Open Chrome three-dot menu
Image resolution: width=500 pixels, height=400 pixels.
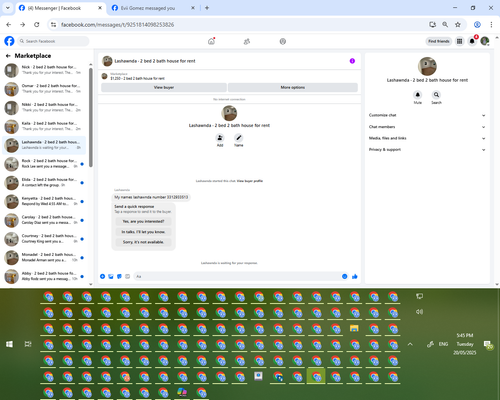tap(491, 24)
